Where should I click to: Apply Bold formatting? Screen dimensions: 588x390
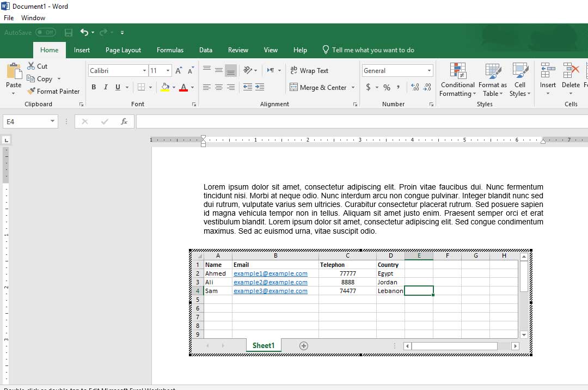pos(94,87)
